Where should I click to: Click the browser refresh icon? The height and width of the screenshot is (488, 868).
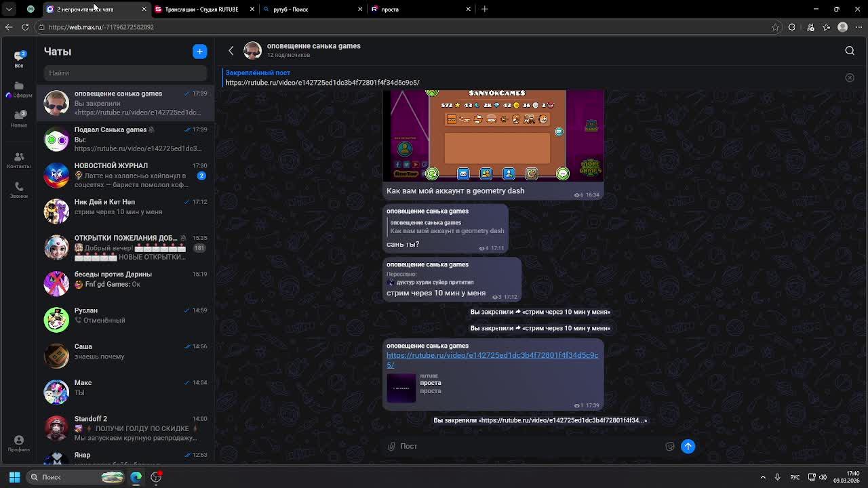(x=25, y=27)
